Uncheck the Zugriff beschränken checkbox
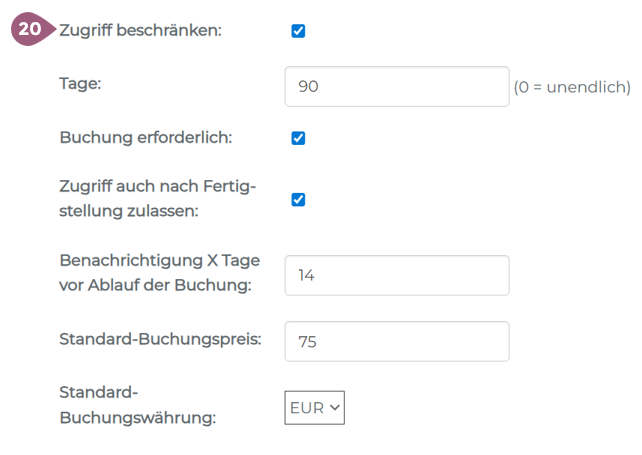Viewport: 642px width, 455px height. click(x=298, y=31)
